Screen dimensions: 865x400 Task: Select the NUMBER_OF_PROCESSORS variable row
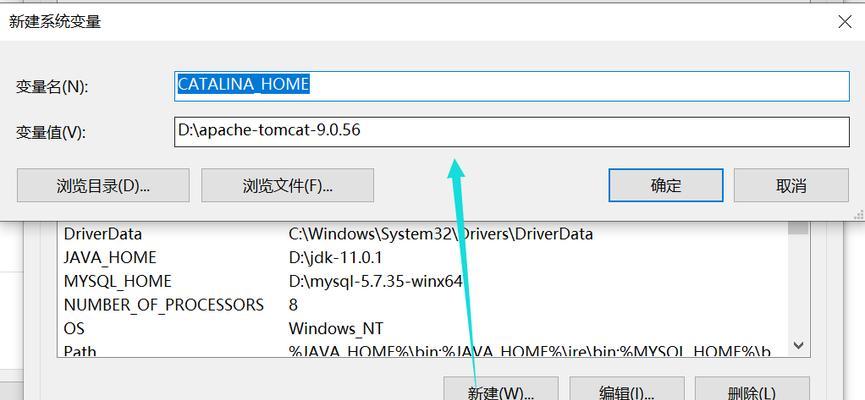(x=423, y=305)
